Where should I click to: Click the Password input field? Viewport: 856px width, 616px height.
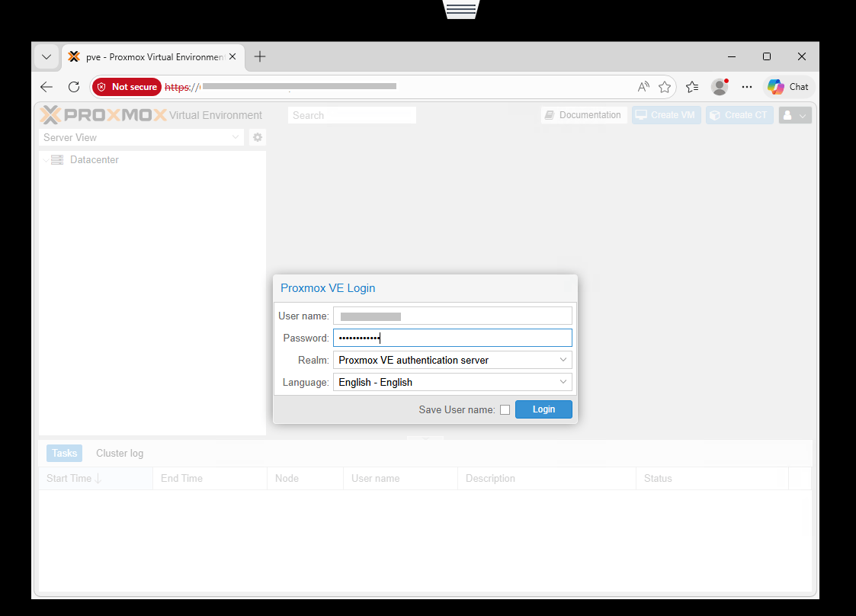tap(453, 338)
